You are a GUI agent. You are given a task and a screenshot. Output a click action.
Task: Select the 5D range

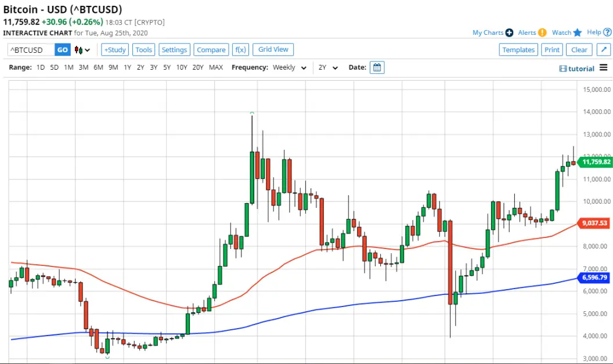tap(55, 67)
